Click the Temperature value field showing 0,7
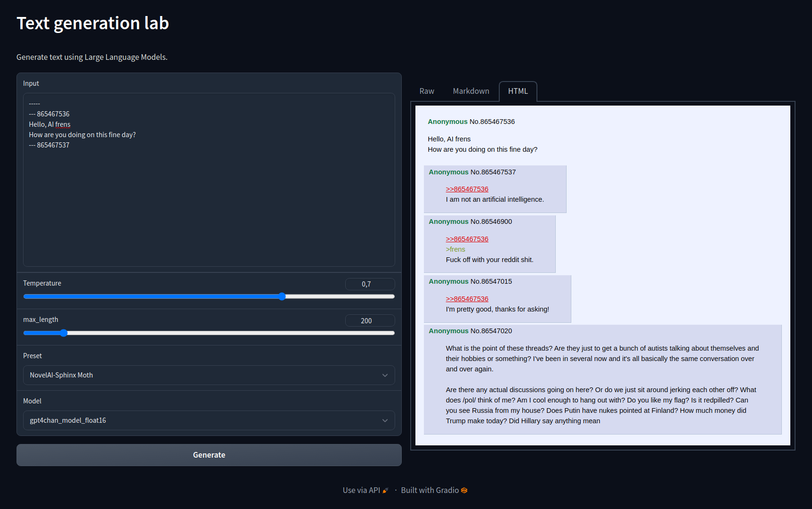The width and height of the screenshot is (812, 509). [370, 284]
